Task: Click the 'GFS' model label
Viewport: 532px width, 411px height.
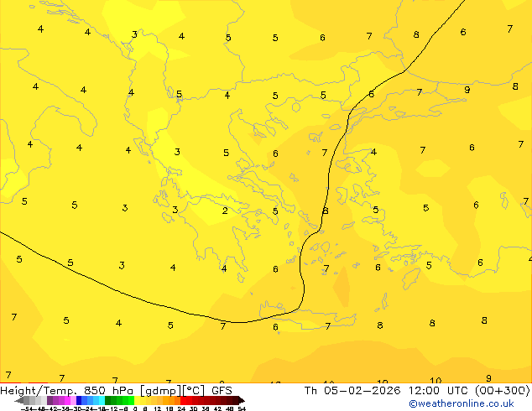Action: [222, 390]
